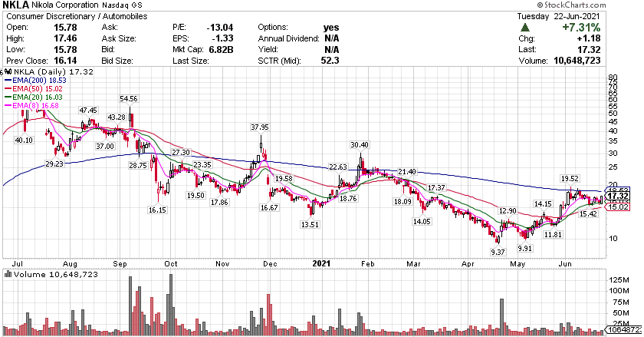This screenshot has width=644, height=337.
Task: Select the EMA(8) 16.68 legend entry
Action: click(x=31, y=106)
